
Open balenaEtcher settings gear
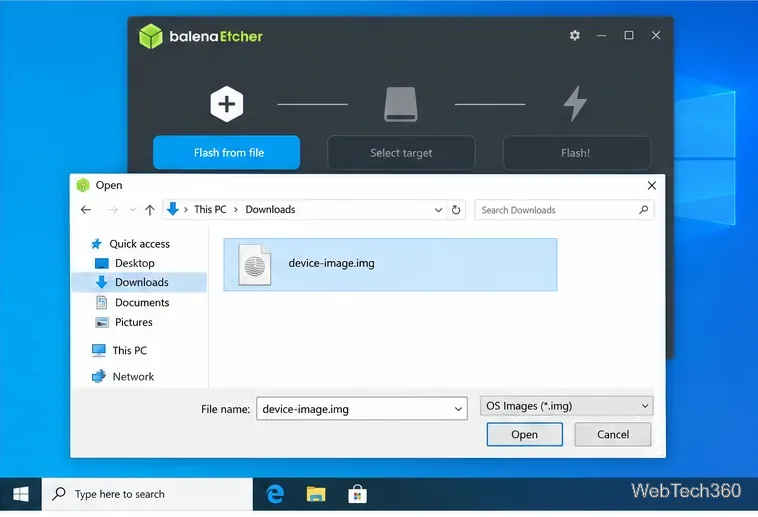pyautogui.click(x=574, y=35)
